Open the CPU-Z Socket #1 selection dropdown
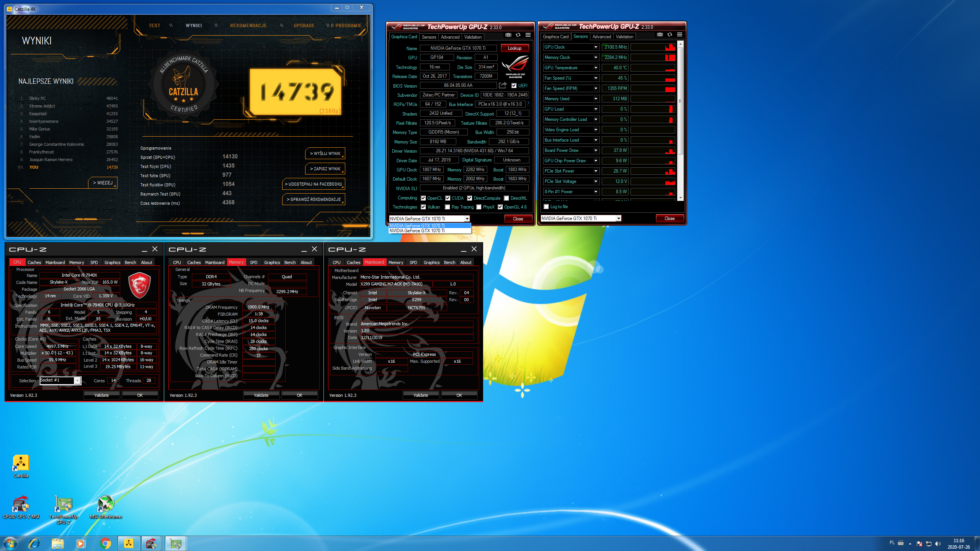Viewport: 980px width, 551px height. pos(77,380)
